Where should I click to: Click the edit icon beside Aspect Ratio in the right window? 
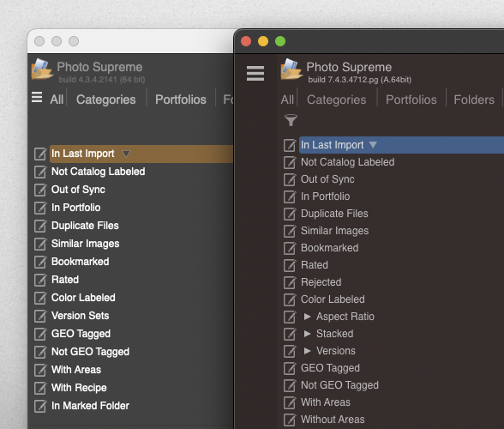[x=290, y=317]
